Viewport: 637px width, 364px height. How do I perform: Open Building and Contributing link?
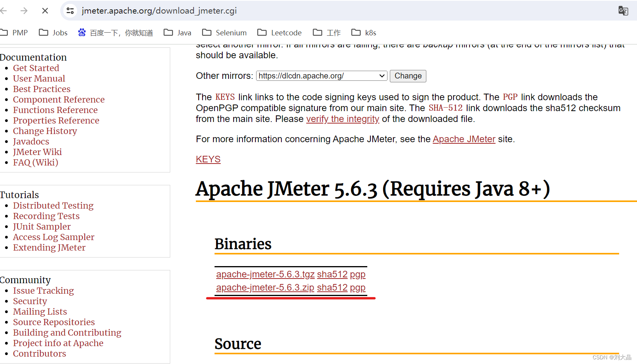click(67, 333)
